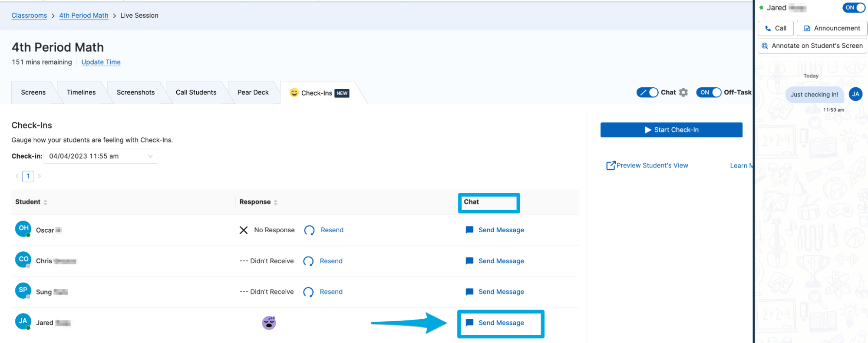Sort by Student column arrows
868x343 pixels.
coord(45,202)
